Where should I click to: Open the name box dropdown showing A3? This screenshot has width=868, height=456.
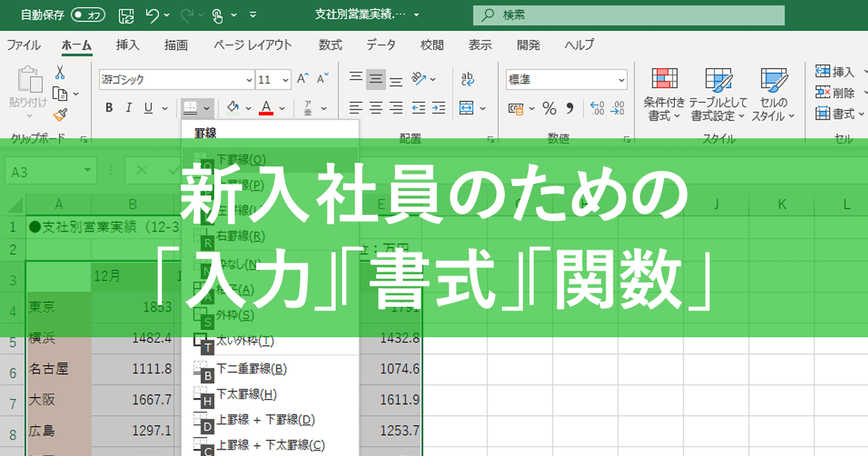point(88,171)
